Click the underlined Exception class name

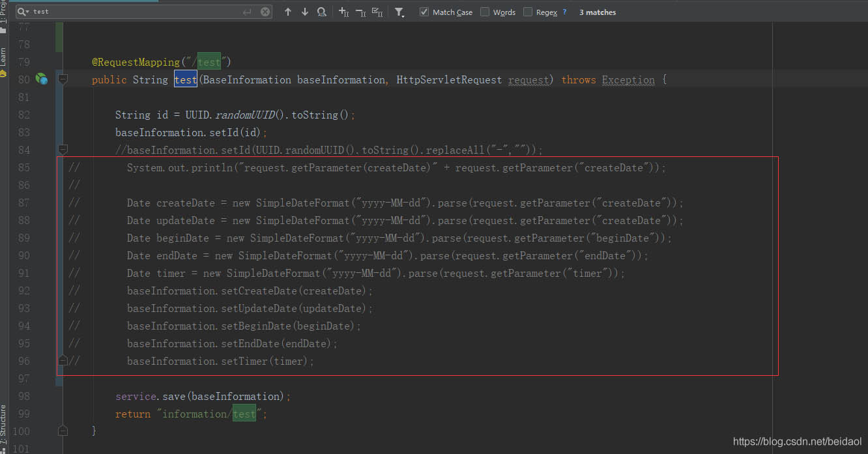[x=628, y=80]
